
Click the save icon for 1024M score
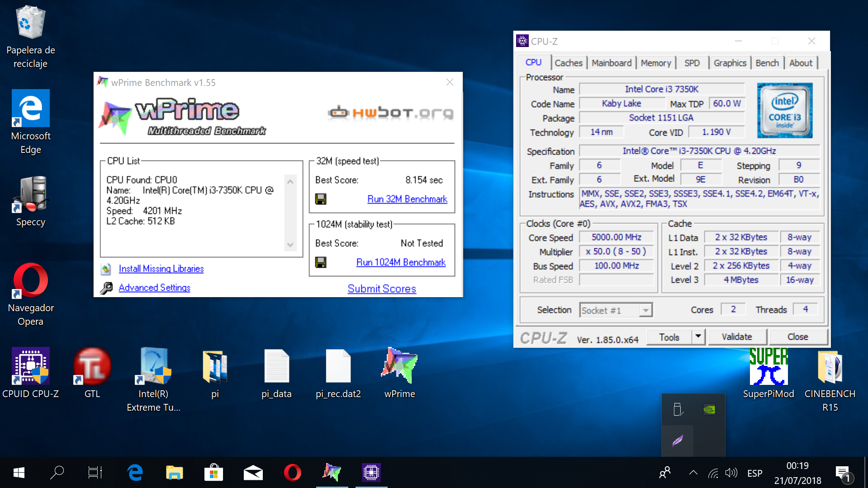coord(321,262)
